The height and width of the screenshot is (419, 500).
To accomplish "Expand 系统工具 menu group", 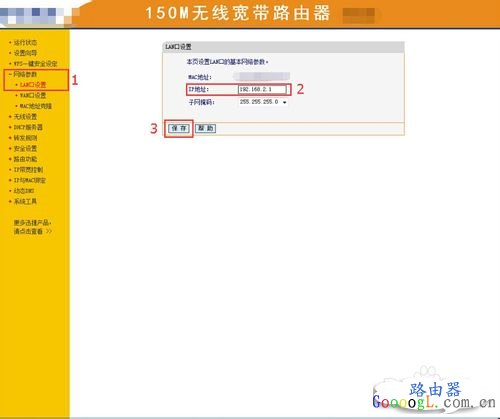I will (x=25, y=202).
